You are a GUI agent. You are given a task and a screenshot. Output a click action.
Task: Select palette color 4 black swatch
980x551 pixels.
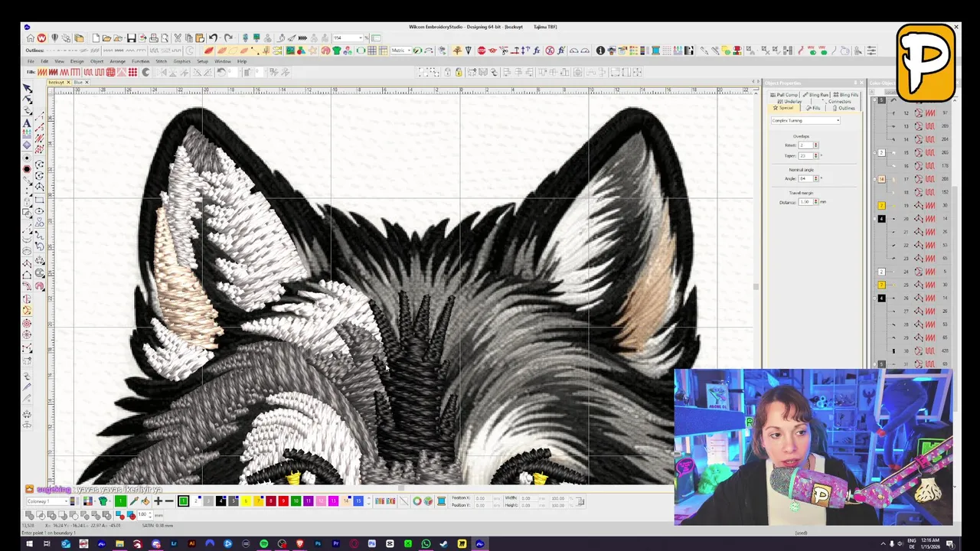[220, 500]
